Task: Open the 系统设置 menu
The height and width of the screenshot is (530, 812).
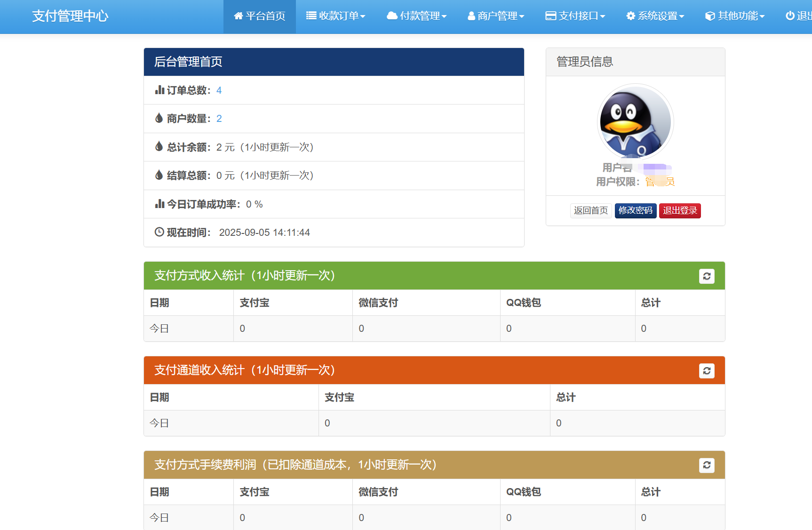Action: click(655, 16)
